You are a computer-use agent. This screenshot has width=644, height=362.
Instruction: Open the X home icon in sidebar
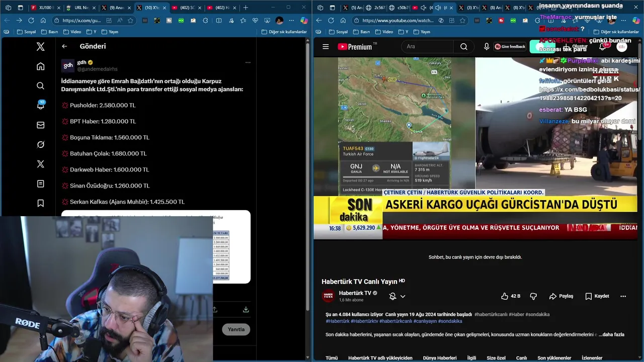coord(41,66)
